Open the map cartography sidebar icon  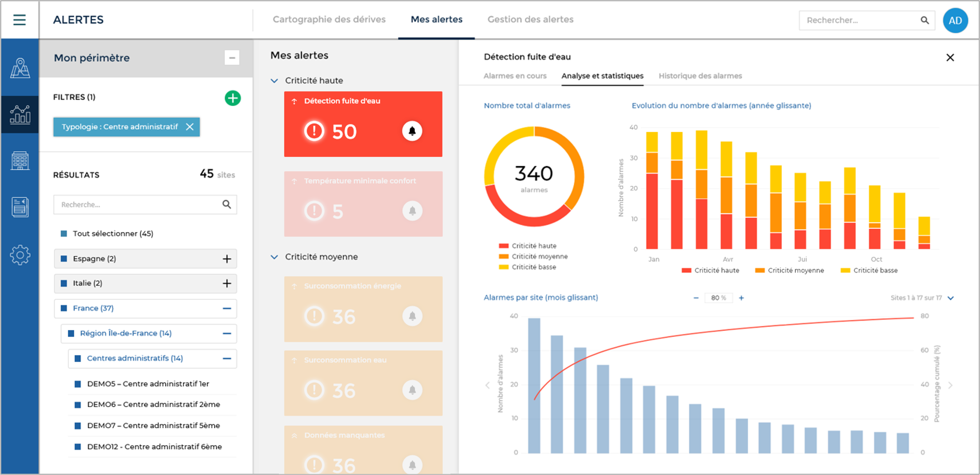[x=20, y=68]
